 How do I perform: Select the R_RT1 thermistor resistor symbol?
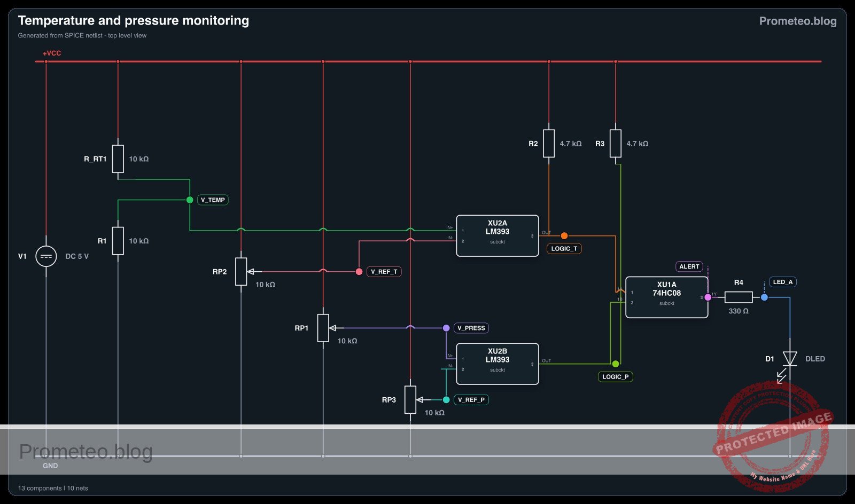point(118,159)
